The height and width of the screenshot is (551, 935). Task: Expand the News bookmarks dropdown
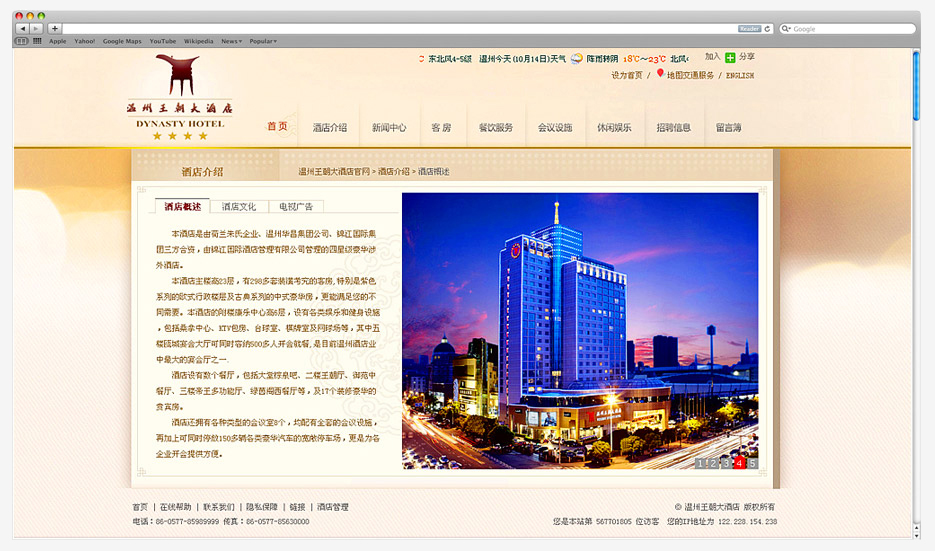(231, 41)
